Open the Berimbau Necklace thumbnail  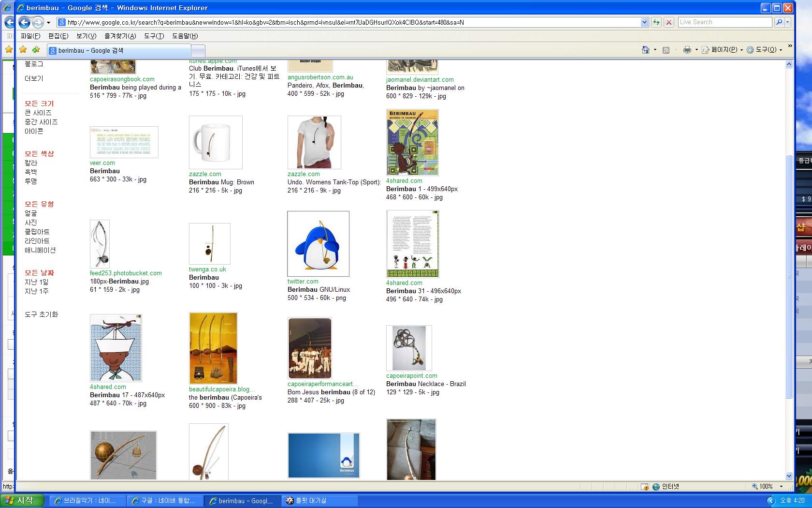coord(409,348)
